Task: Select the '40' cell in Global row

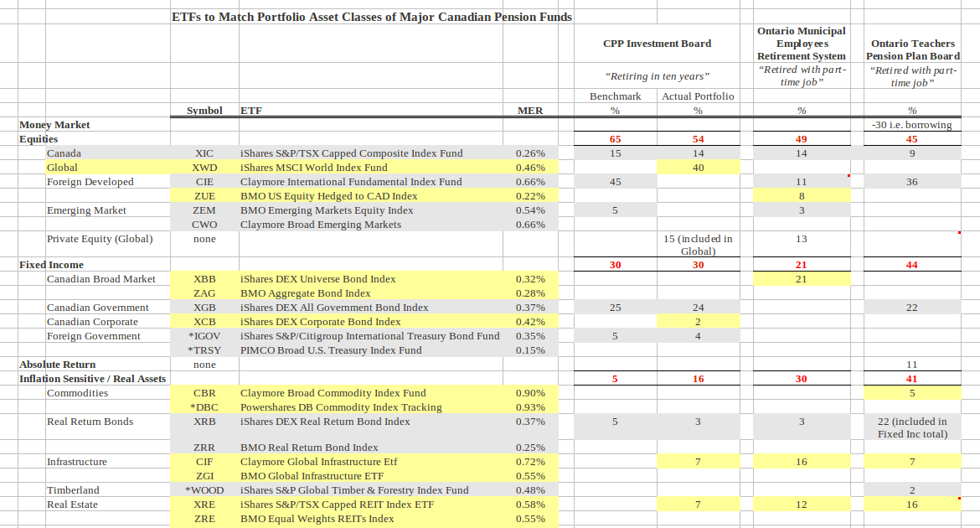Action: [x=698, y=168]
